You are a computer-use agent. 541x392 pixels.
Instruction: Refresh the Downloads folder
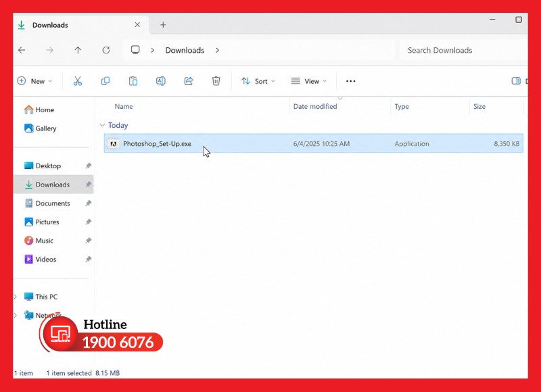(106, 50)
